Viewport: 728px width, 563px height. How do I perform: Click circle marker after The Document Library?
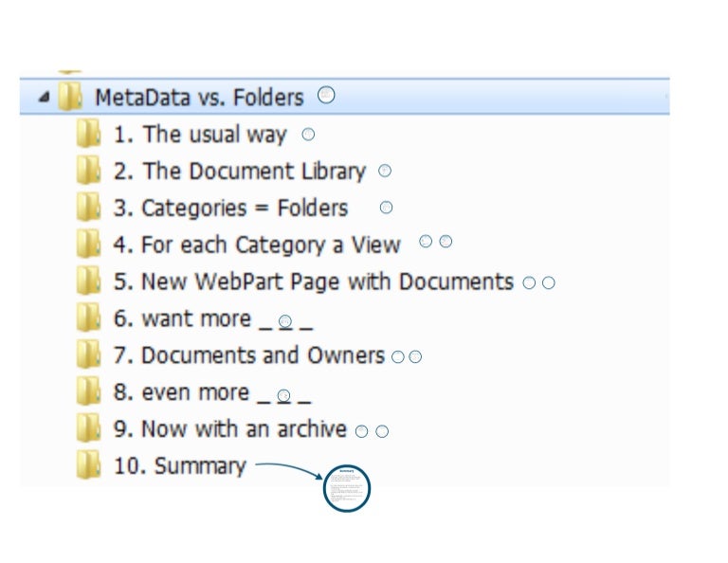click(384, 172)
